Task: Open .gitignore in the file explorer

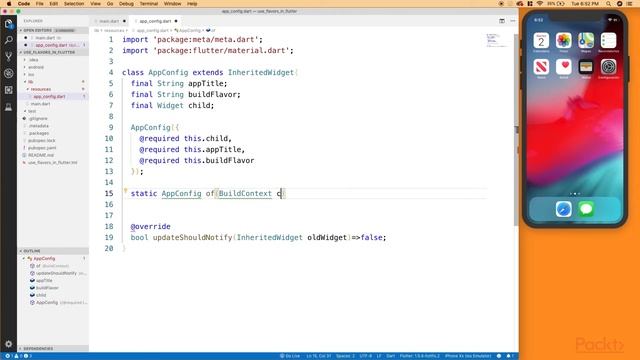Action: 38,118
